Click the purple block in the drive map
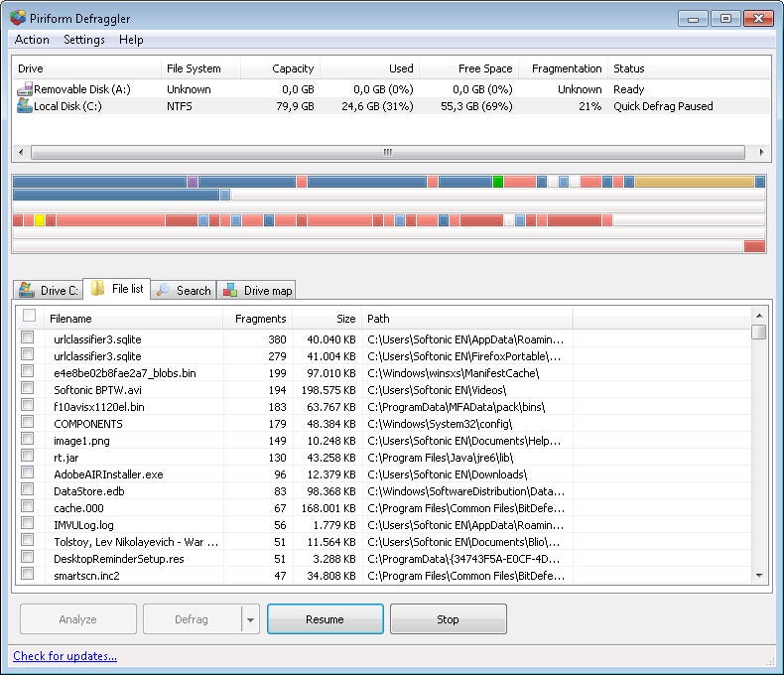 click(192, 182)
